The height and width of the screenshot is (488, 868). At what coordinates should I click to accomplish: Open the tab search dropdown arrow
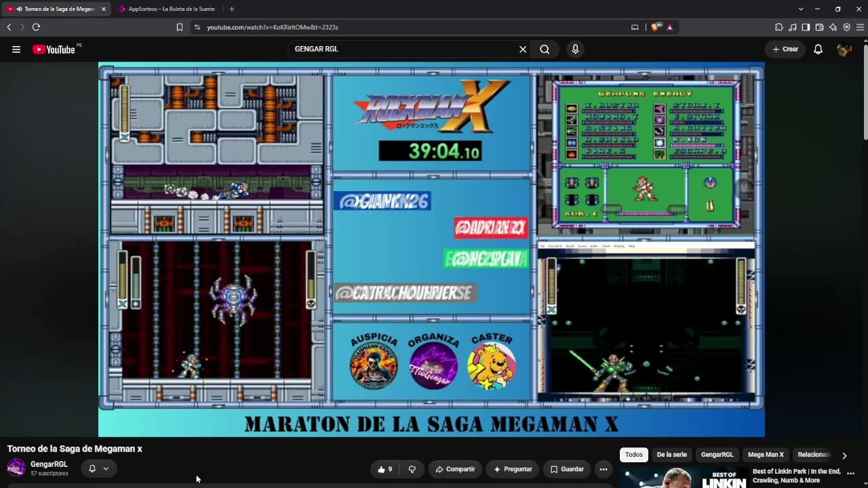[x=801, y=9]
